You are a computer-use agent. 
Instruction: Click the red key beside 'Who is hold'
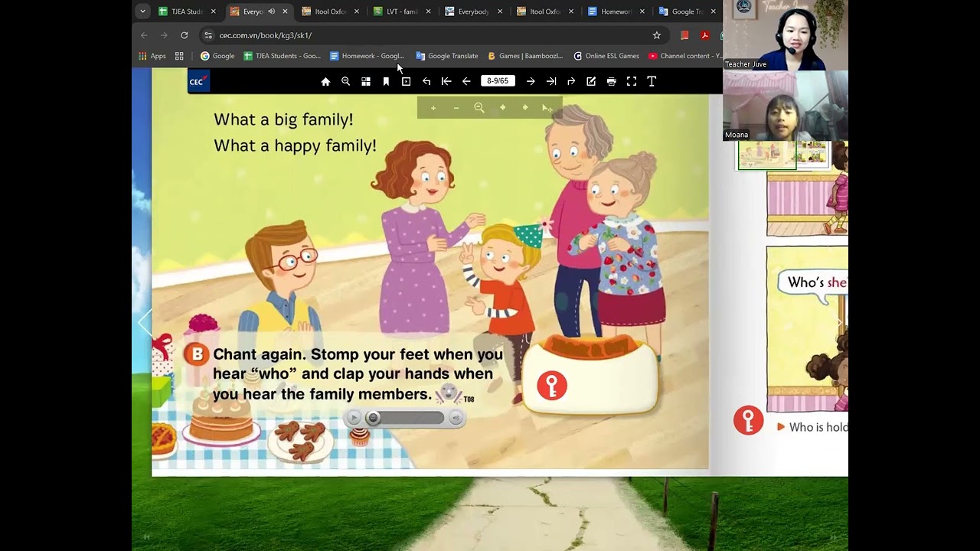point(748,421)
